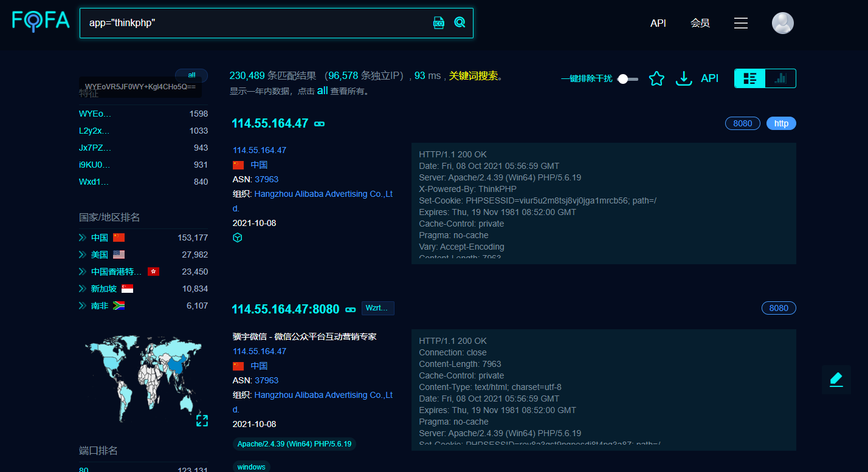Open link icon beside 114.55.164.47:8080 heading
This screenshot has width=868, height=472.
(x=350, y=309)
